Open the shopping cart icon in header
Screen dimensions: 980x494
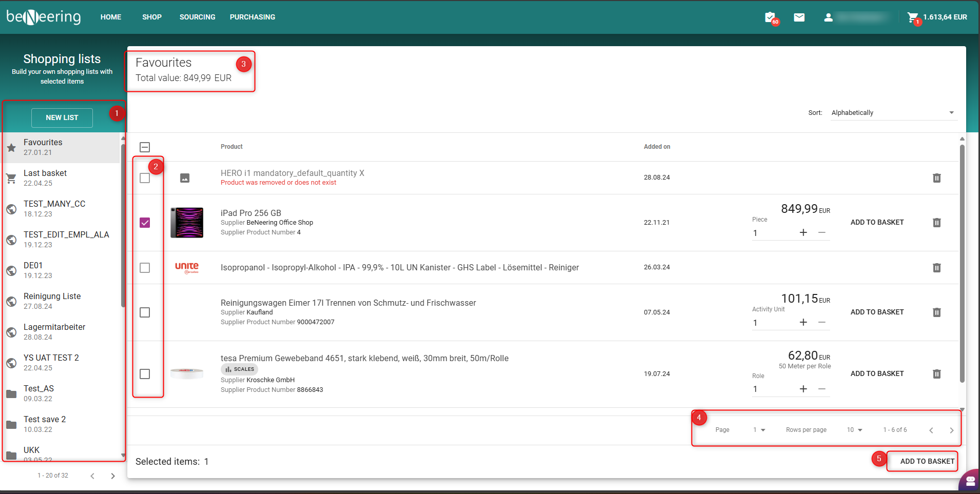[x=912, y=17]
